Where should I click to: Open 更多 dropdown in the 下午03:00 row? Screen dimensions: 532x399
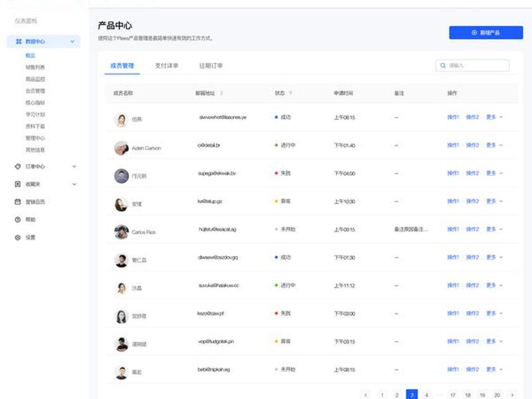(494, 313)
